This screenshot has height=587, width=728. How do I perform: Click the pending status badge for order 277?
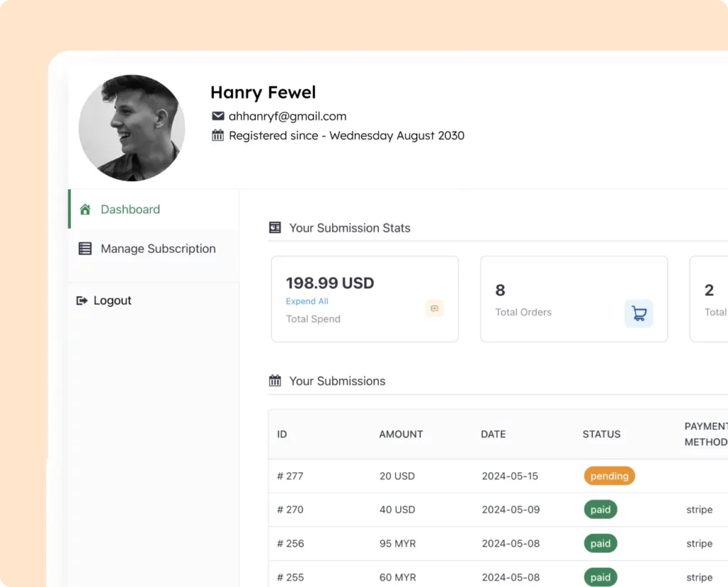609,475
